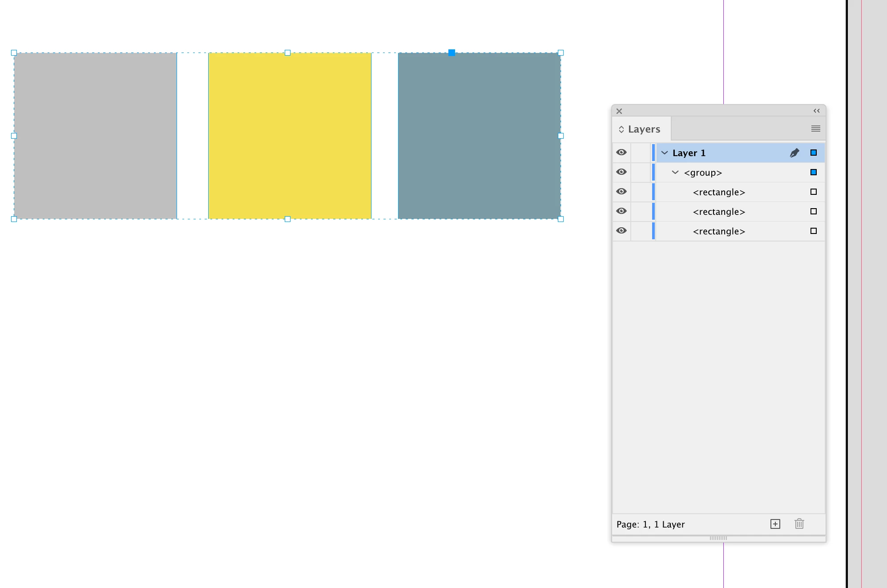Toggle visibility of the group row
The width and height of the screenshot is (887, 588).
tap(621, 172)
